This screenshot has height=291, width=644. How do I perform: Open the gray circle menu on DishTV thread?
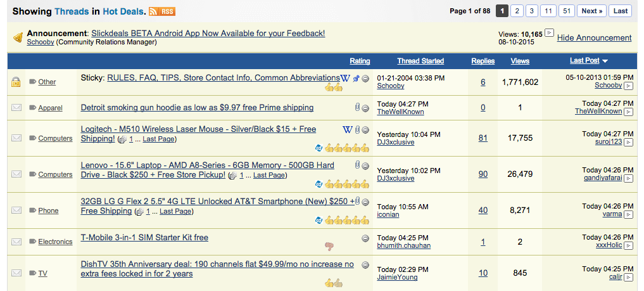point(365,265)
